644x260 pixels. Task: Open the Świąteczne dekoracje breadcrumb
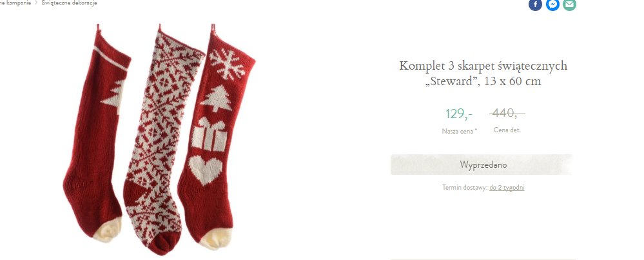tap(69, 3)
